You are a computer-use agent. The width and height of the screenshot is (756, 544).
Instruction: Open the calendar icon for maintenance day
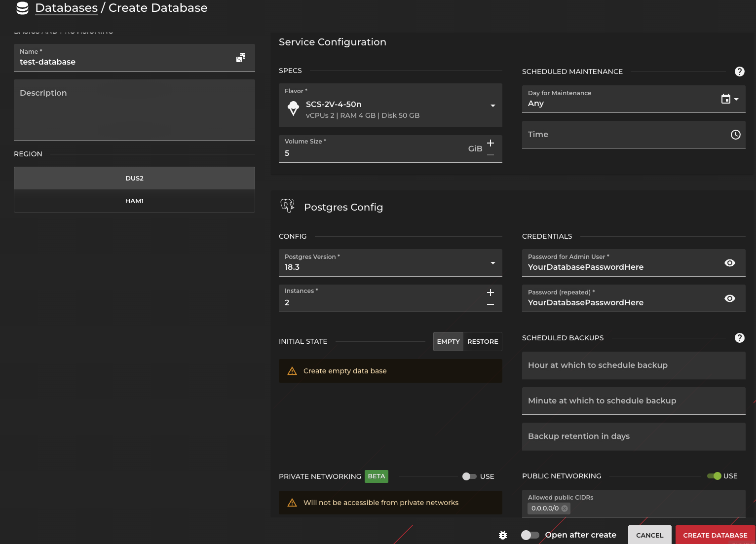(x=726, y=99)
